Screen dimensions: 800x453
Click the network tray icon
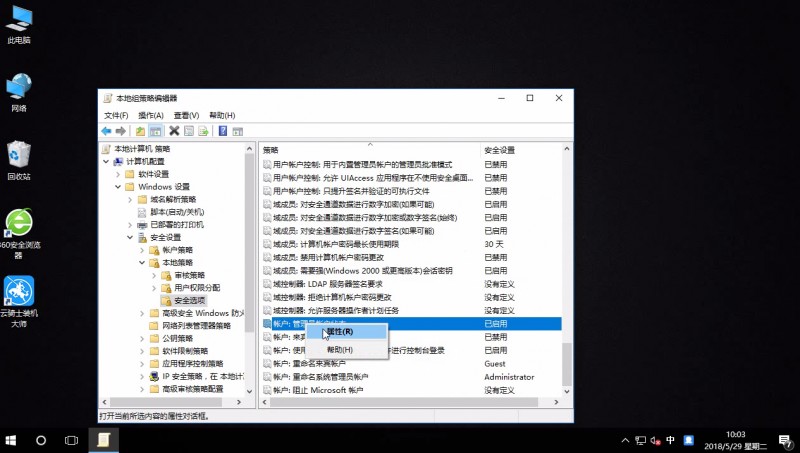(640, 440)
